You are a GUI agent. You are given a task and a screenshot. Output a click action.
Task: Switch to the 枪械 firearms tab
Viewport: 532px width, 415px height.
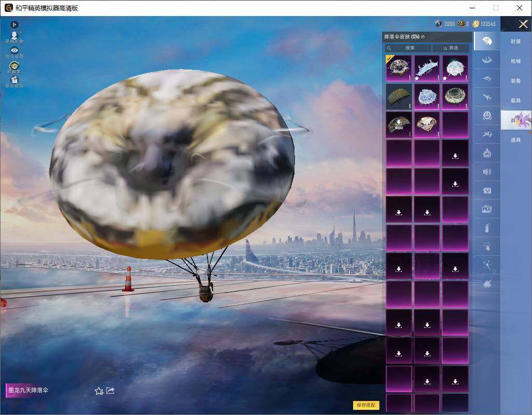[x=516, y=61]
